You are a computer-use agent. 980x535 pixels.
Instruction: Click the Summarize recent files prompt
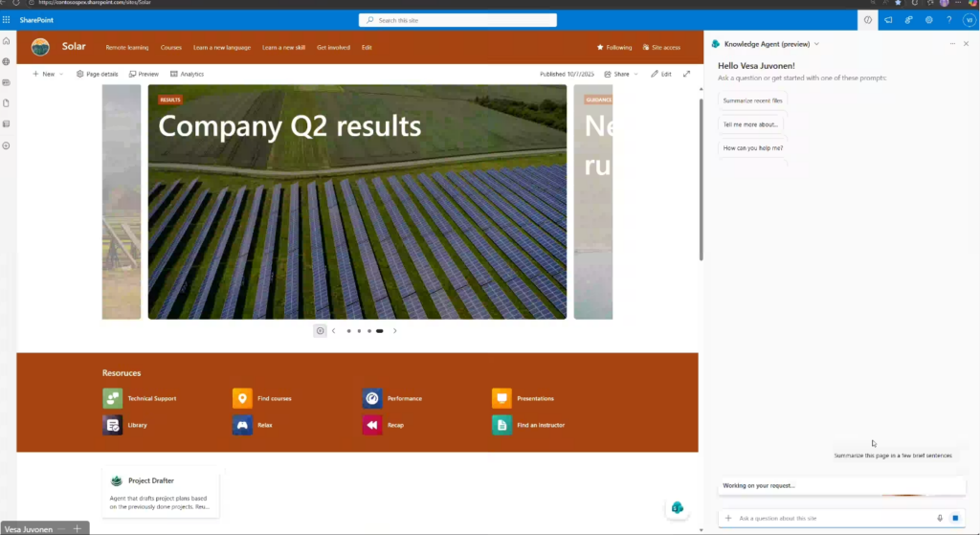point(753,100)
